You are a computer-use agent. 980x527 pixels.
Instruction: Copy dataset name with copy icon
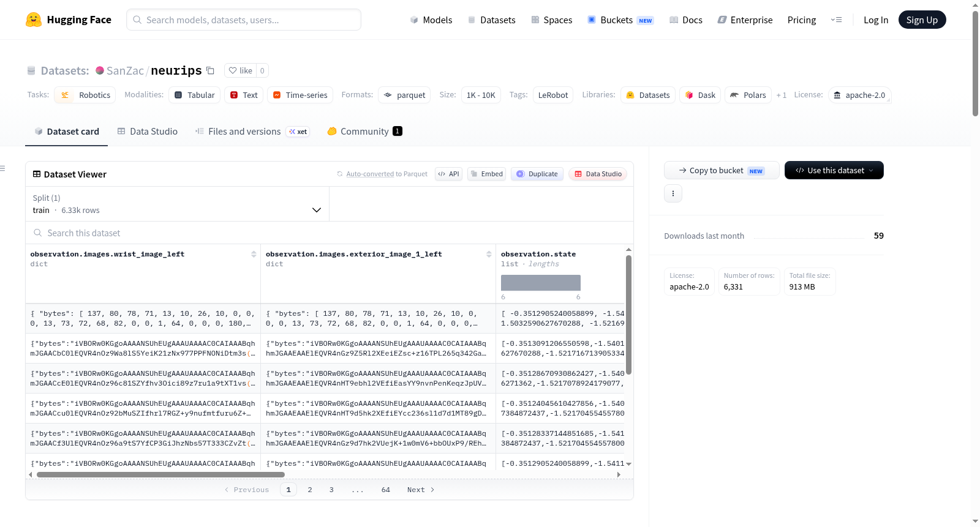point(210,70)
